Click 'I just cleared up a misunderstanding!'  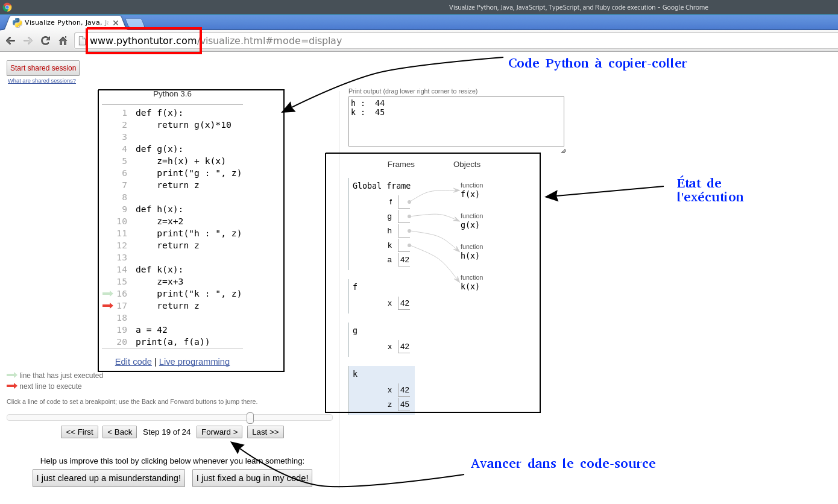pyautogui.click(x=109, y=478)
